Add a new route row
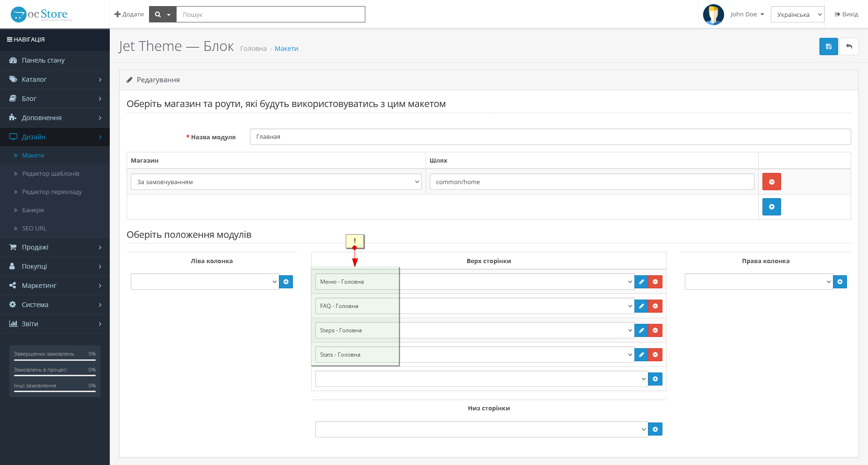The height and width of the screenshot is (465, 868). click(x=771, y=207)
